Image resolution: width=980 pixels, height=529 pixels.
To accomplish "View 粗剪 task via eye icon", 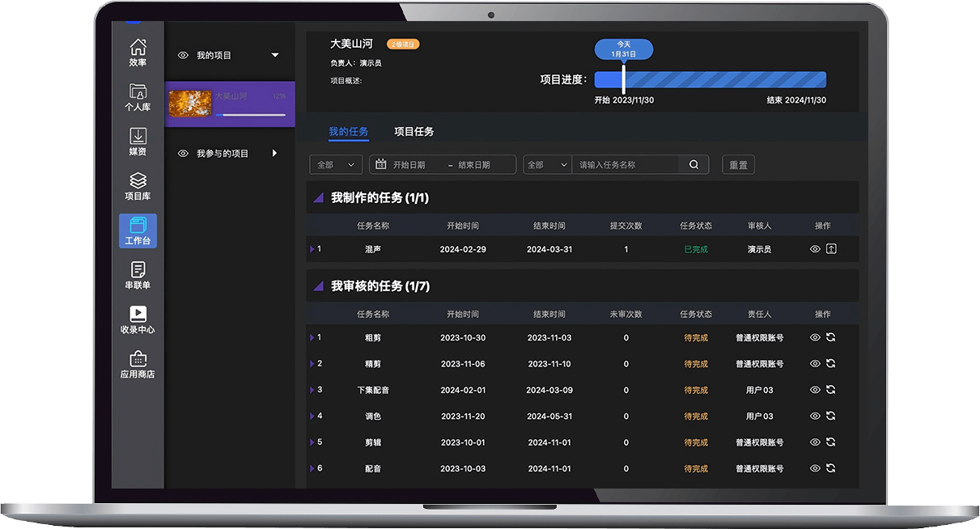I will click(815, 337).
